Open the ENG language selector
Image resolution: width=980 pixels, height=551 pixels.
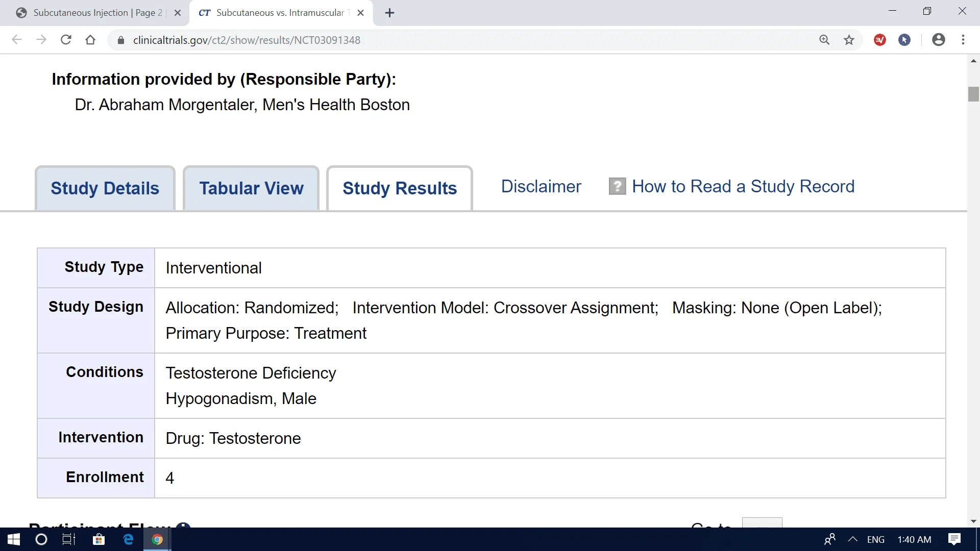(875, 539)
